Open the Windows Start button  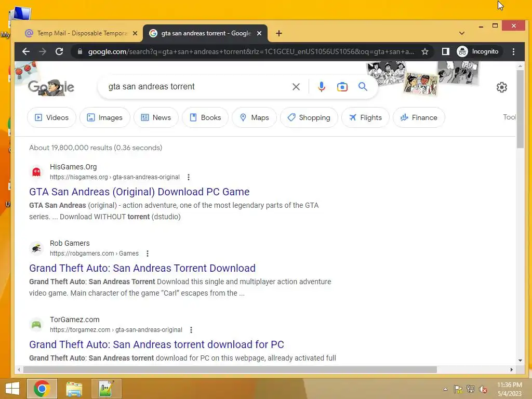(x=12, y=389)
